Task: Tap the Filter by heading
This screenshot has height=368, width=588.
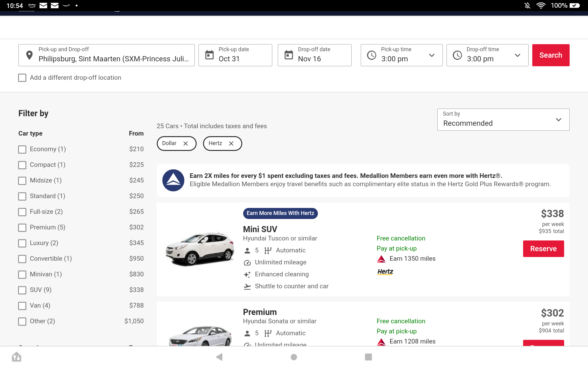Action: pyautogui.click(x=33, y=113)
